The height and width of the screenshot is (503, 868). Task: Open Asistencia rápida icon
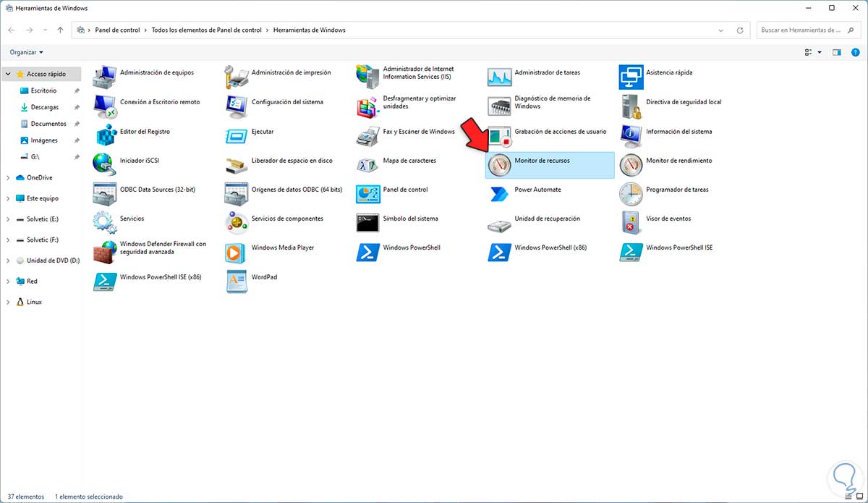(631, 77)
